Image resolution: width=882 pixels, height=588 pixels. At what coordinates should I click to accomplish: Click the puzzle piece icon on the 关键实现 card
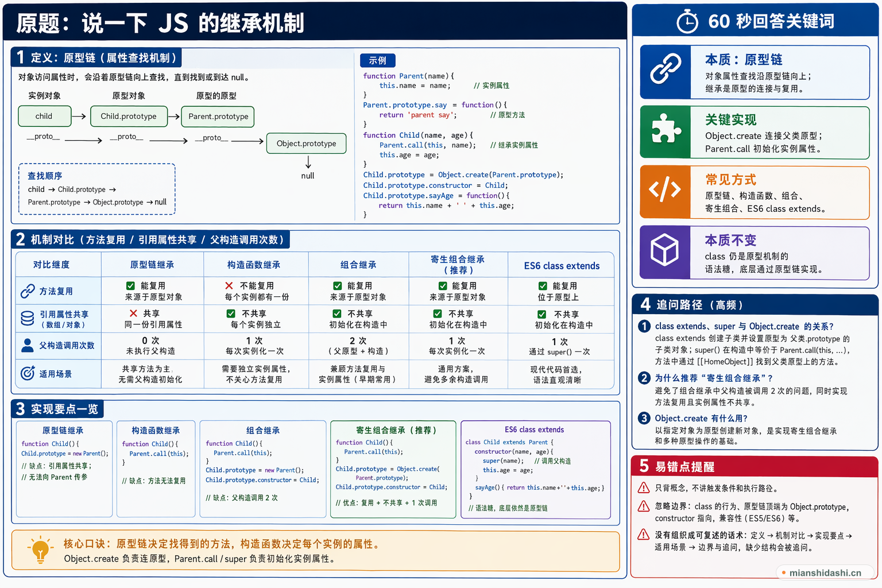[666, 129]
